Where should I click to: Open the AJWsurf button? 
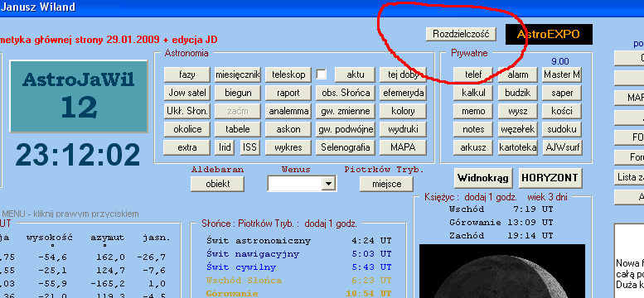(562, 147)
